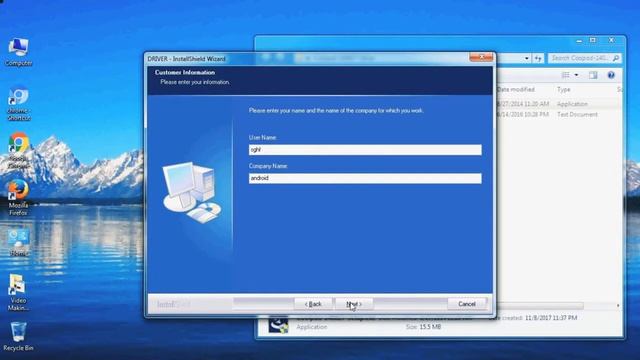Screen dimensions: 640x360
Task: Toggle the Explorer preview pane icon
Action: 593,75
